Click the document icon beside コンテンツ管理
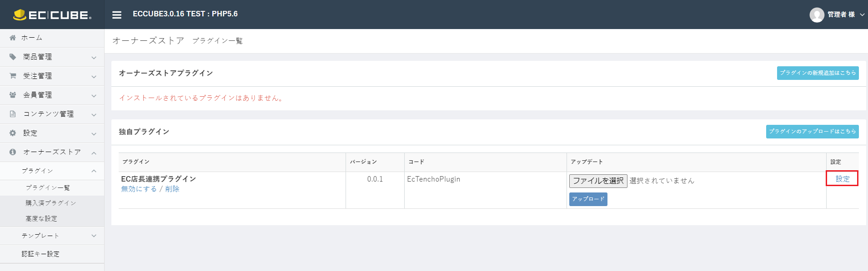The height and width of the screenshot is (271, 868). (13, 114)
